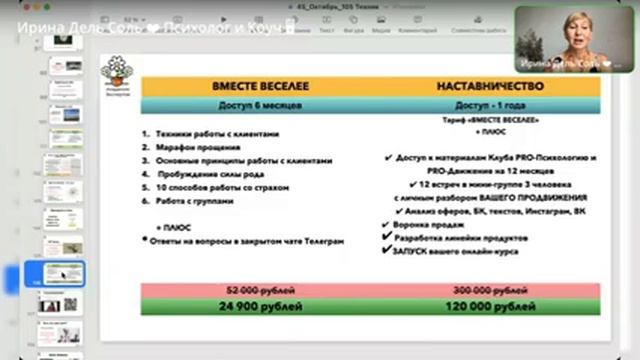Click 'Разработка линейки продуктов' bullet
This screenshot has width=640, height=360.
click(x=461, y=238)
